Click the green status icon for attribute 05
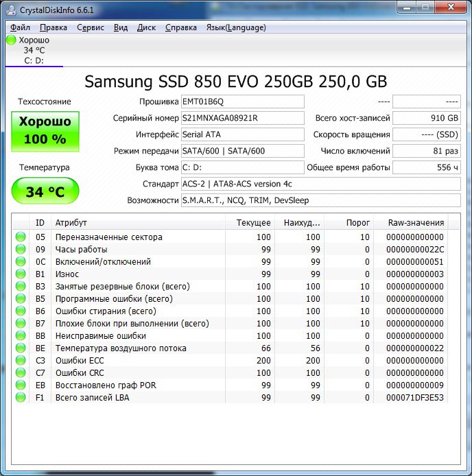 point(21,237)
